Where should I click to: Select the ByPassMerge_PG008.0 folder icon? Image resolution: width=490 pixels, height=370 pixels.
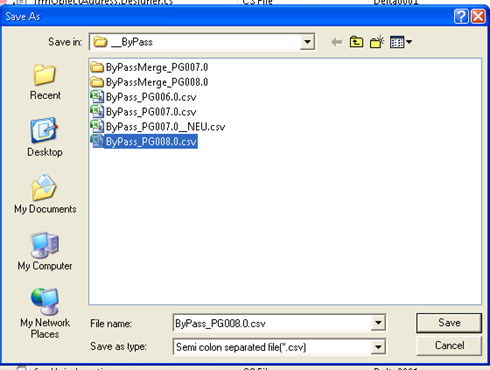(97, 82)
